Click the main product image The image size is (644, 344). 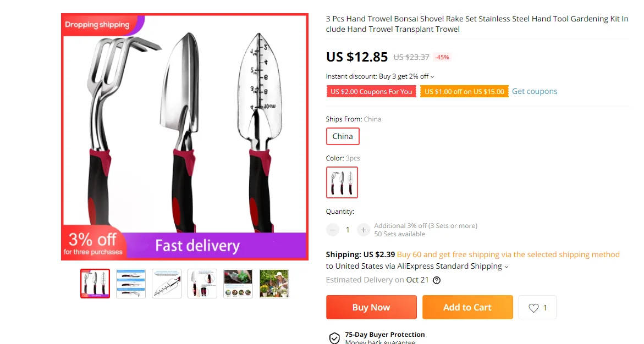click(185, 137)
